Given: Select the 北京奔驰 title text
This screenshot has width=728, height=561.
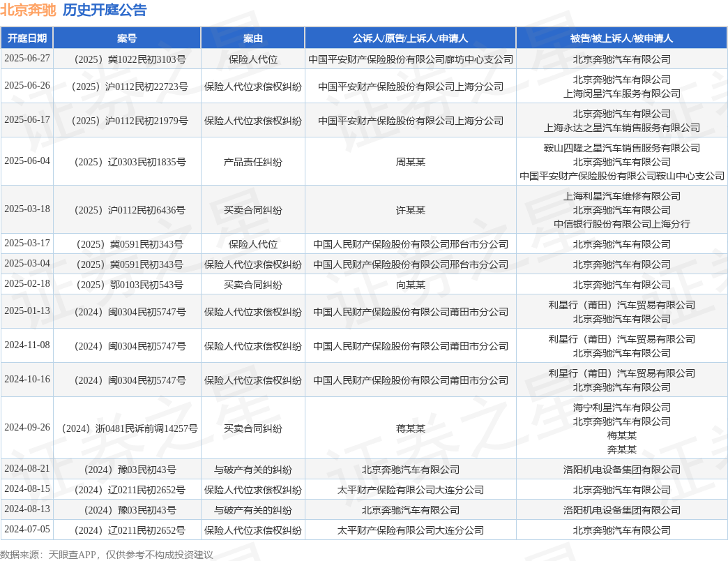Looking at the screenshot, I should tap(28, 10).
